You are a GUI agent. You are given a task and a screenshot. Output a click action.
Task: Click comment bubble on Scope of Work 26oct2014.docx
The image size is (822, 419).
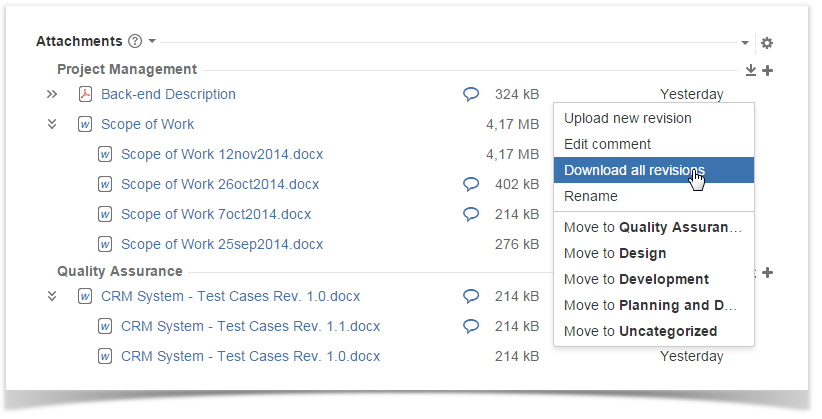click(471, 184)
